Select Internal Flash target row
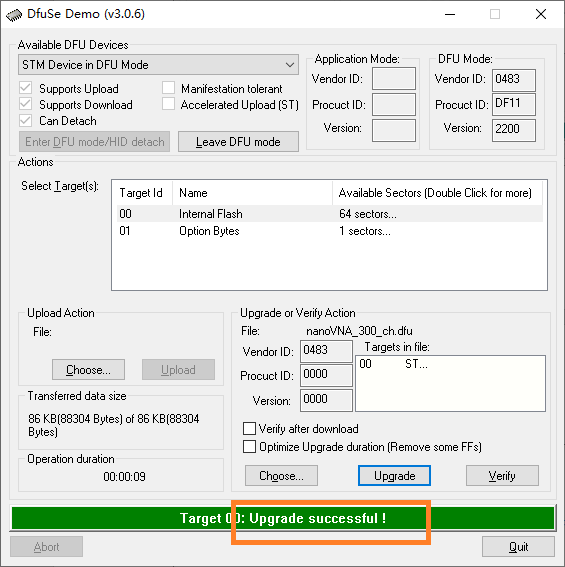The height and width of the screenshot is (567, 565). coord(330,214)
